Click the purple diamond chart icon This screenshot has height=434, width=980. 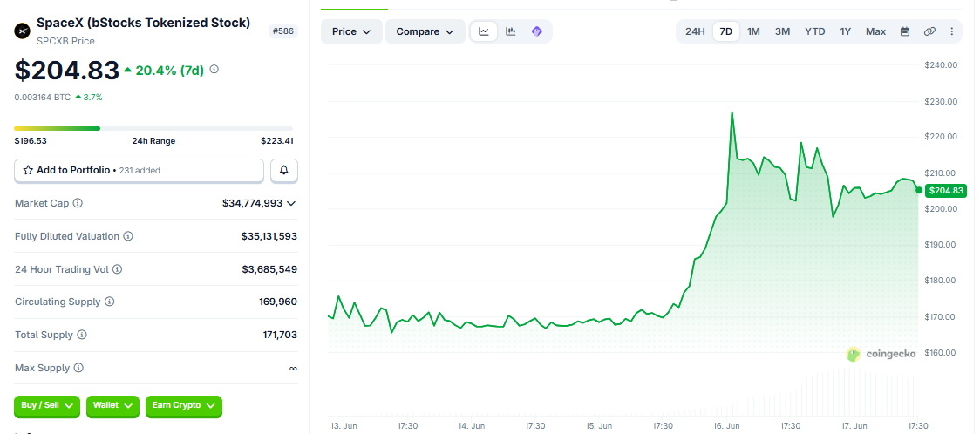[537, 31]
